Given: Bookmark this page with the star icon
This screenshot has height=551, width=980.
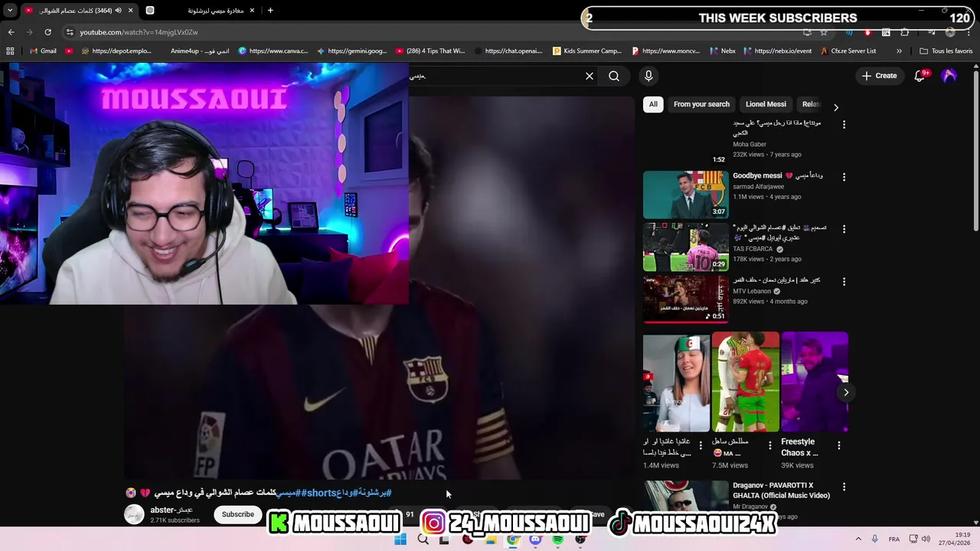Looking at the screenshot, I should click(x=824, y=32).
